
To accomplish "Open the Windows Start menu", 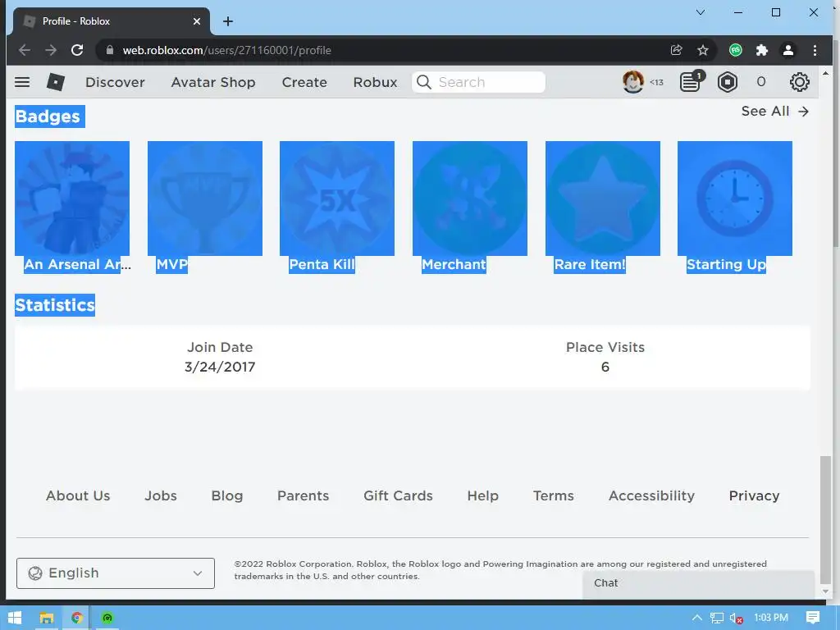I will [x=15, y=618].
